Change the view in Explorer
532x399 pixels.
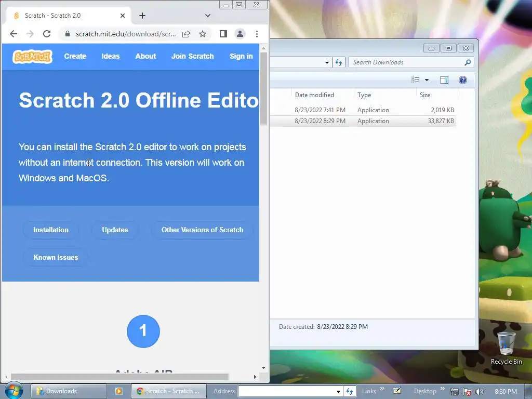tap(416, 80)
